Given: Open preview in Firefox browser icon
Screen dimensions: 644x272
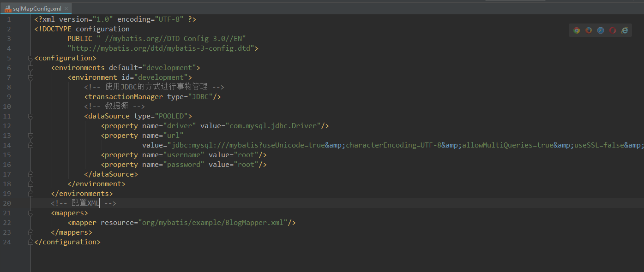Looking at the screenshot, I should click(x=589, y=30).
